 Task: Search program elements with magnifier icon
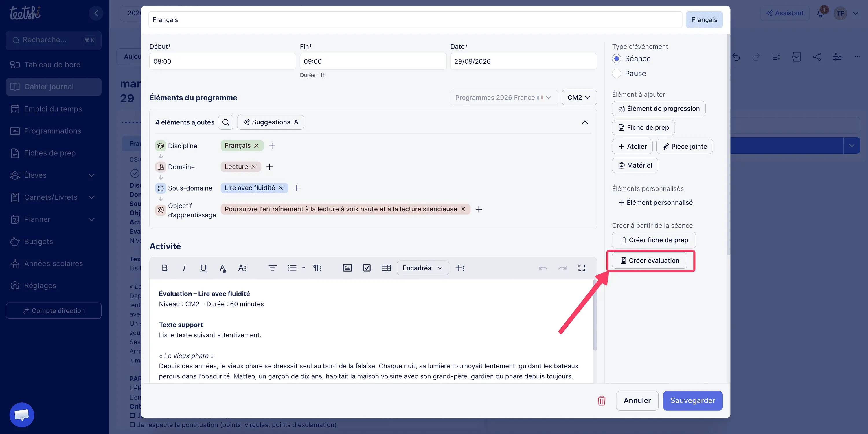pos(226,122)
